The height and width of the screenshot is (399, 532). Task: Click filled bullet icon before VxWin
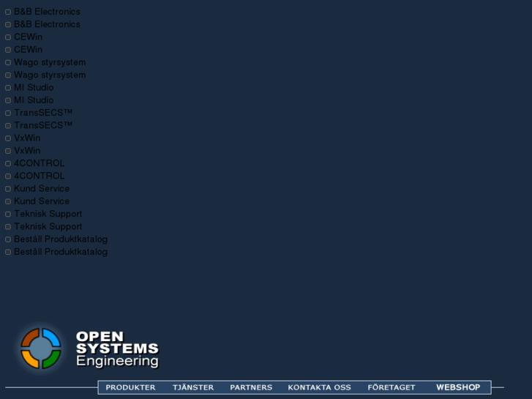click(x=8, y=151)
